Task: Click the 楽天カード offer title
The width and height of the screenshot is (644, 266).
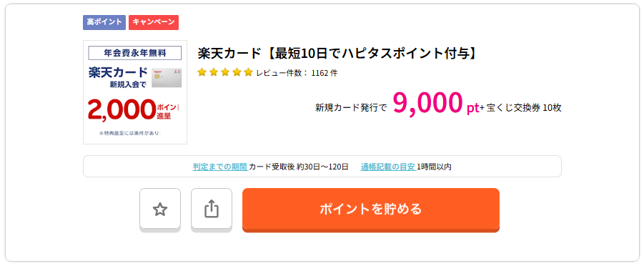Action: [x=337, y=54]
